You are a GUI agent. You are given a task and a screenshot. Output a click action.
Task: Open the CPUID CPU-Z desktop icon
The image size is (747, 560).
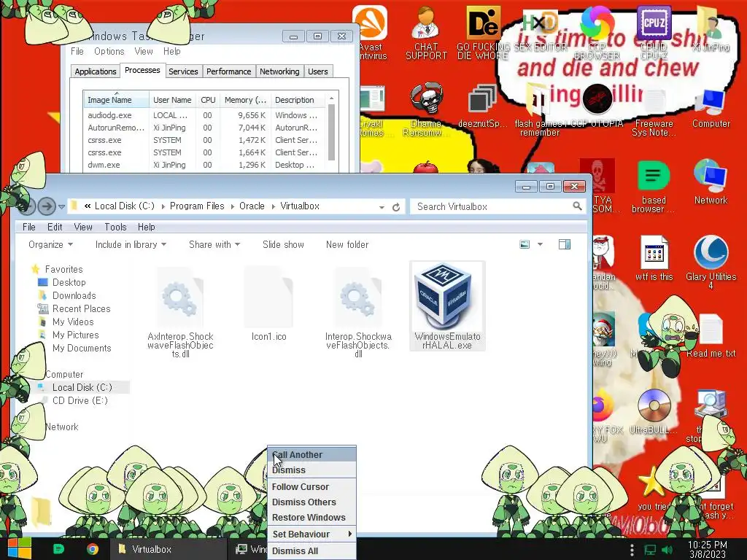click(x=654, y=32)
